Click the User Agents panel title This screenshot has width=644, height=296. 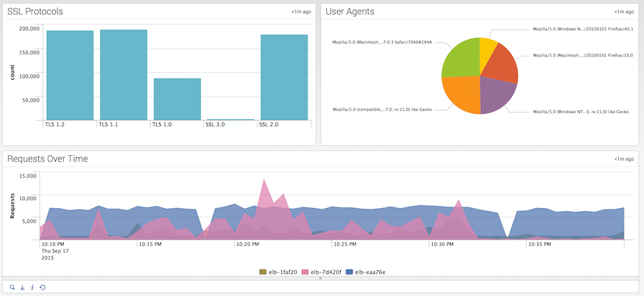[350, 11]
